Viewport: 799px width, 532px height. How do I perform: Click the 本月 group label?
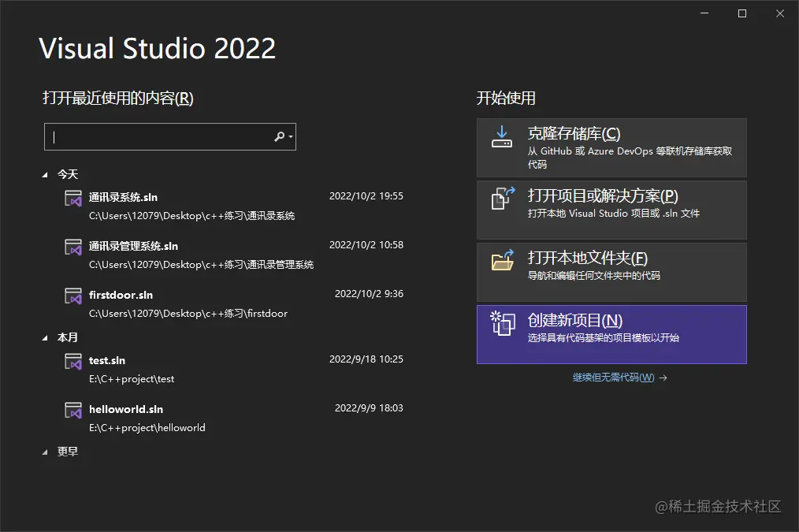(67, 337)
